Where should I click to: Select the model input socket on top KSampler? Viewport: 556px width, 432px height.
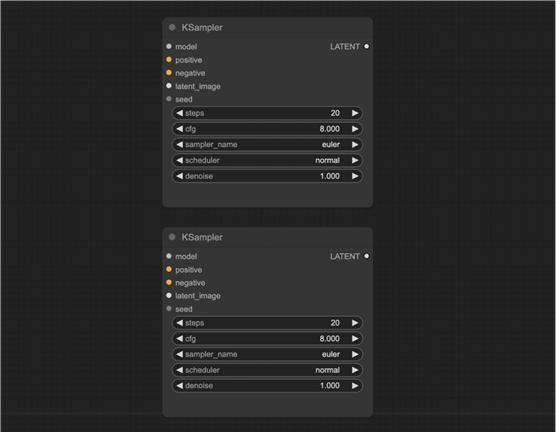pyautogui.click(x=169, y=46)
